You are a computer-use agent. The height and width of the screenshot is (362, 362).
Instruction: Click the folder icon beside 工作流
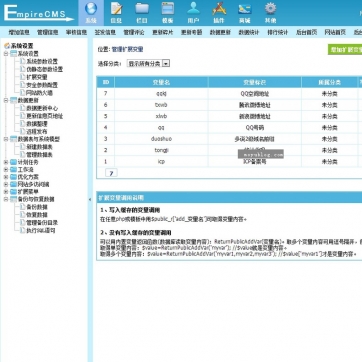pyautogui.click(x=13, y=170)
